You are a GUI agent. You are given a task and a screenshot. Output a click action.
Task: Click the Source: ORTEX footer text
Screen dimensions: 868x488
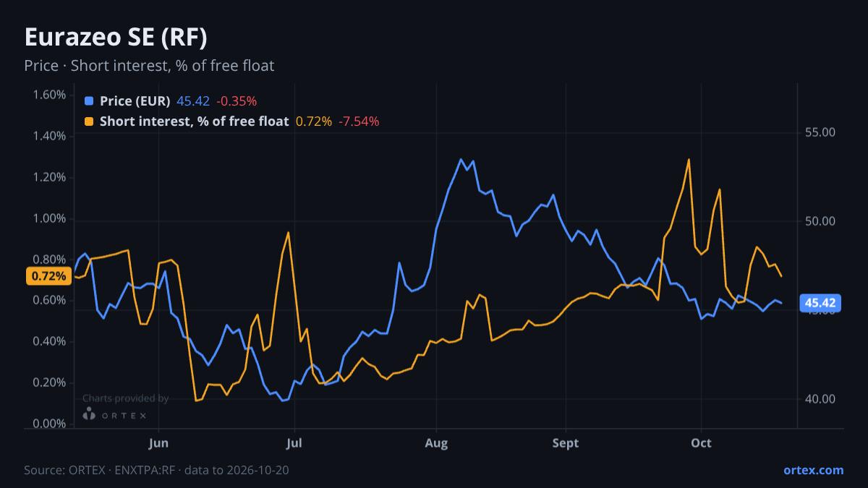pyautogui.click(x=157, y=470)
